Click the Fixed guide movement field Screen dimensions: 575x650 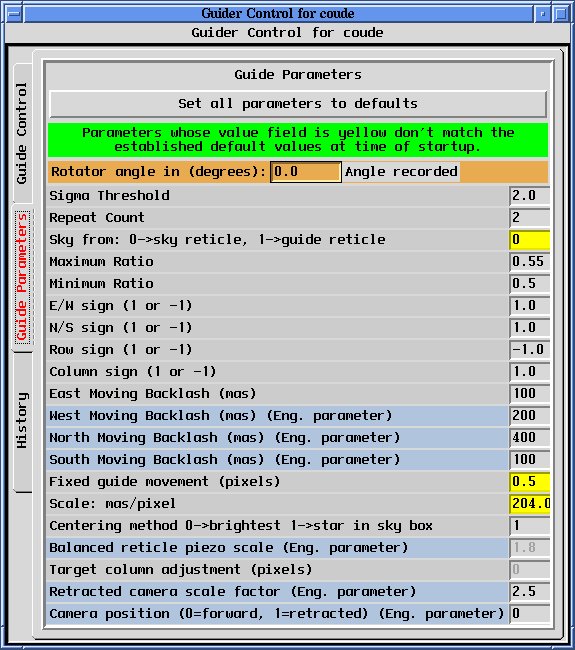point(529,481)
